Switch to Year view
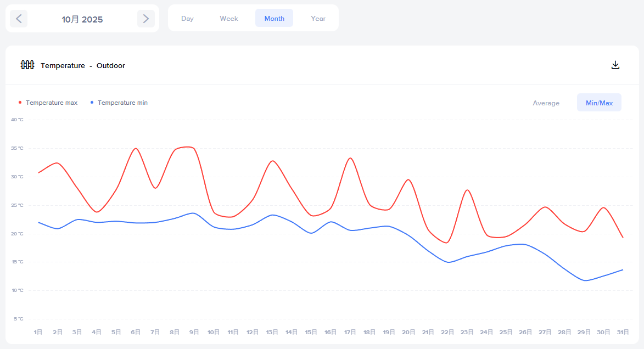The height and width of the screenshot is (349, 644). 318,18
